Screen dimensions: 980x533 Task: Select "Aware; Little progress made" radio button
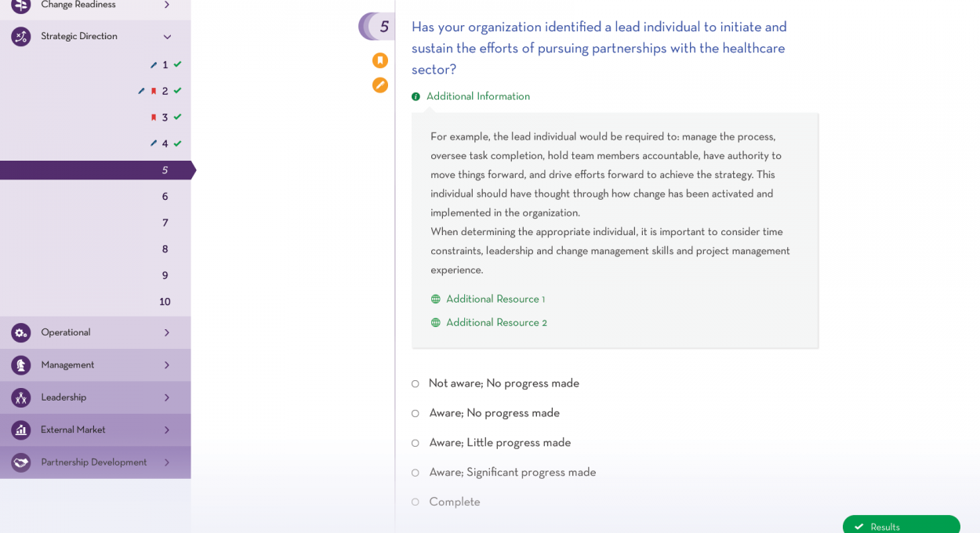[416, 444]
